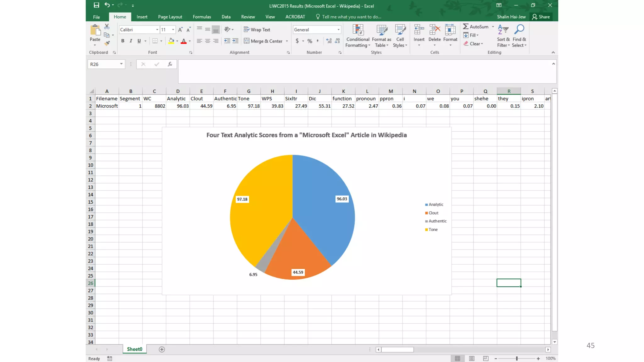Click Merge & Center button

tap(263, 41)
